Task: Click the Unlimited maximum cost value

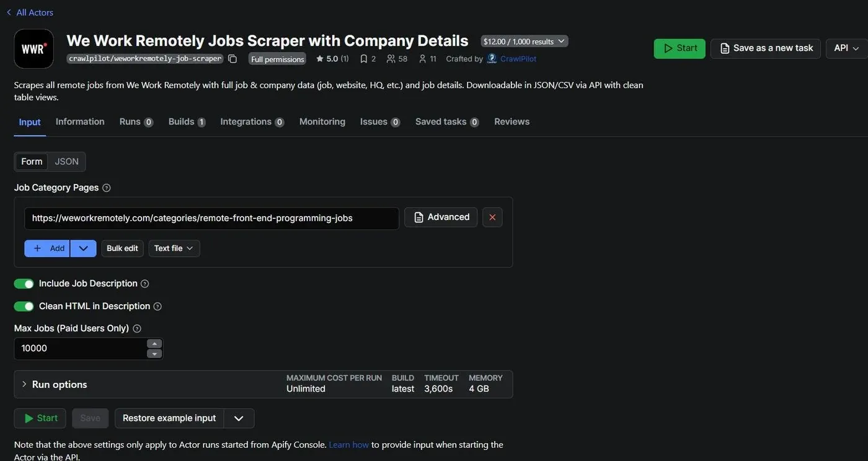Action: click(306, 389)
